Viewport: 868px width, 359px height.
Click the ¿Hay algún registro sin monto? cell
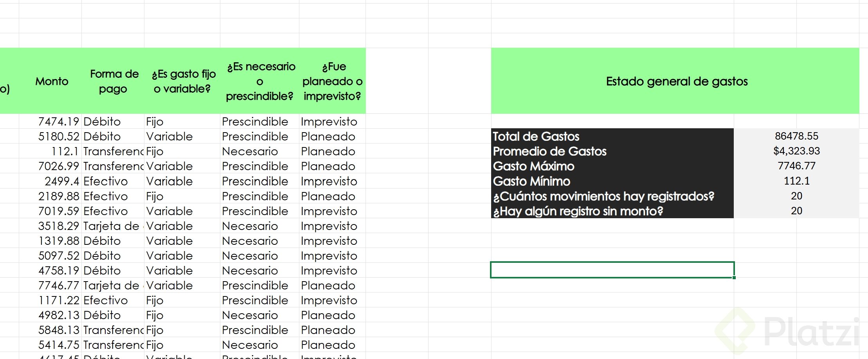coord(612,211)
